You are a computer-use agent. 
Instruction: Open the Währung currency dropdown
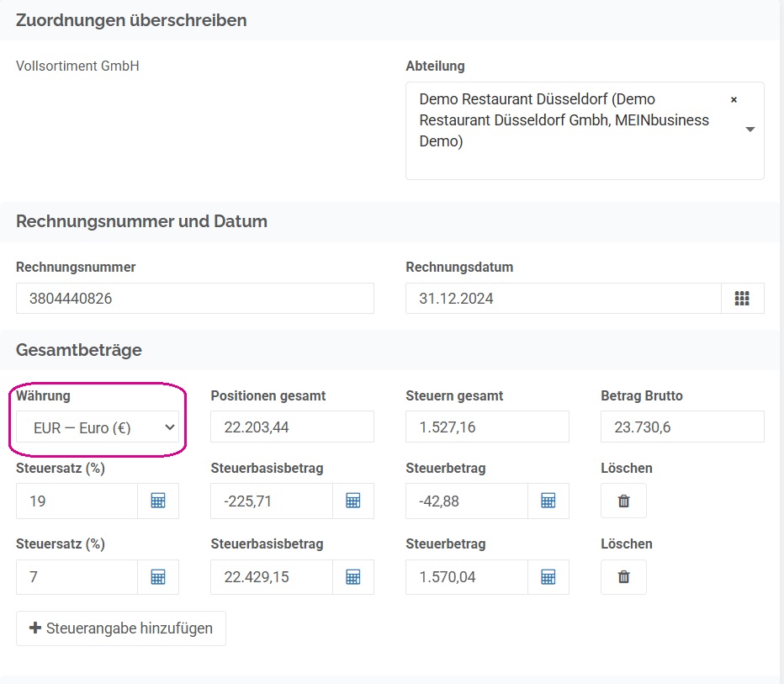tap(98, 427)
